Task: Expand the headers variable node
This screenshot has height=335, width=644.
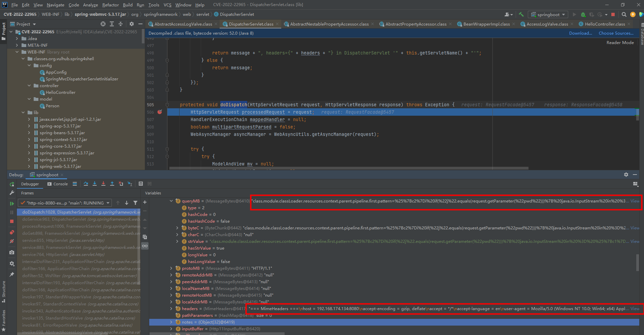Action: pos(171,308)
